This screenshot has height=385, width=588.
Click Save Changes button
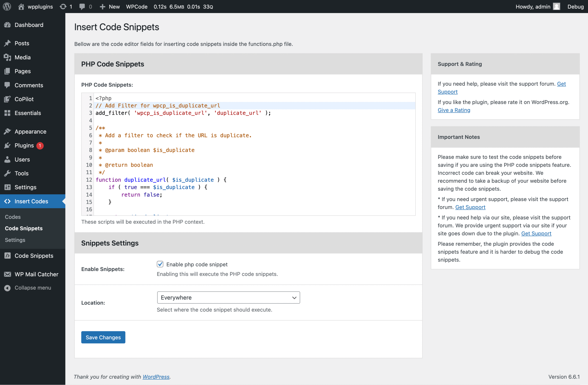click(103, 337)
